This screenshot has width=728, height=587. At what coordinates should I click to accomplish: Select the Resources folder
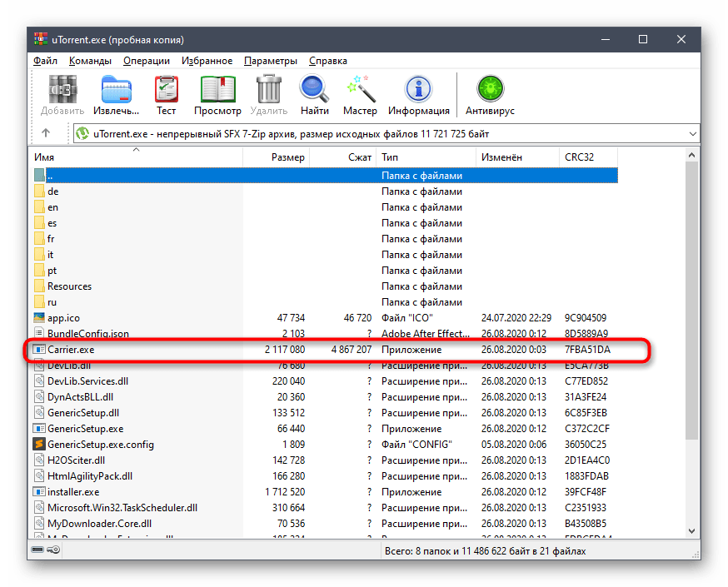point(69,286)
